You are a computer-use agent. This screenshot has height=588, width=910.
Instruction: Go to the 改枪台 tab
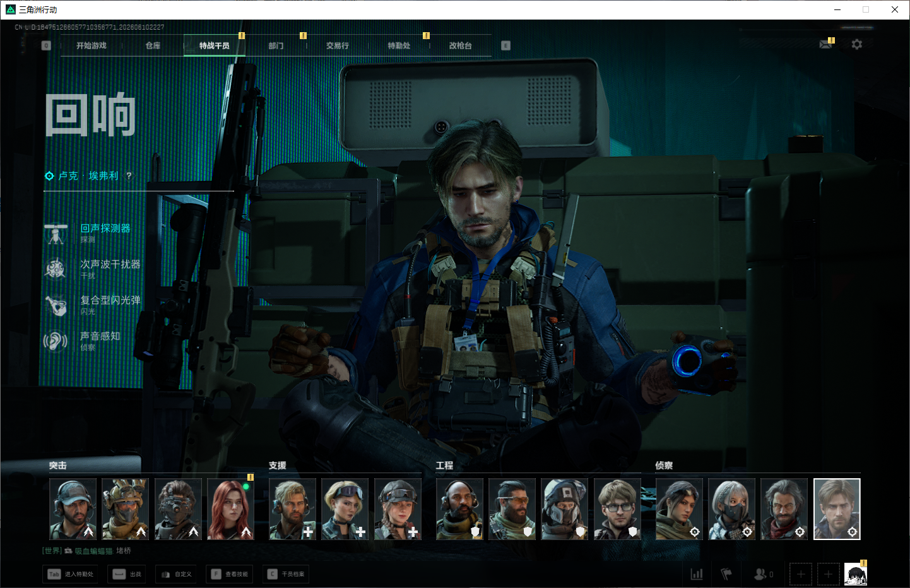point(461,45)
